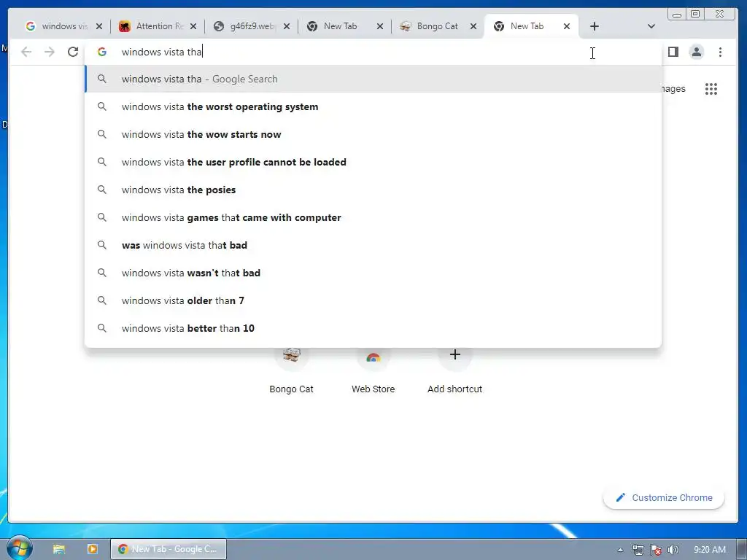747x560 pixels.
Task: Open Chrome's three-dot menu
Action: click(720, 52)
